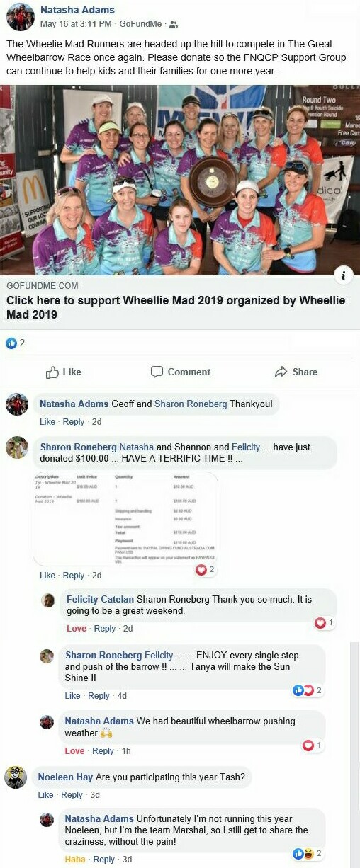The height and width of the screenshot is (868, 360).
Task: Open Sharon Roneberg's avatar next to her donation comment
Action: click(17, 447)
